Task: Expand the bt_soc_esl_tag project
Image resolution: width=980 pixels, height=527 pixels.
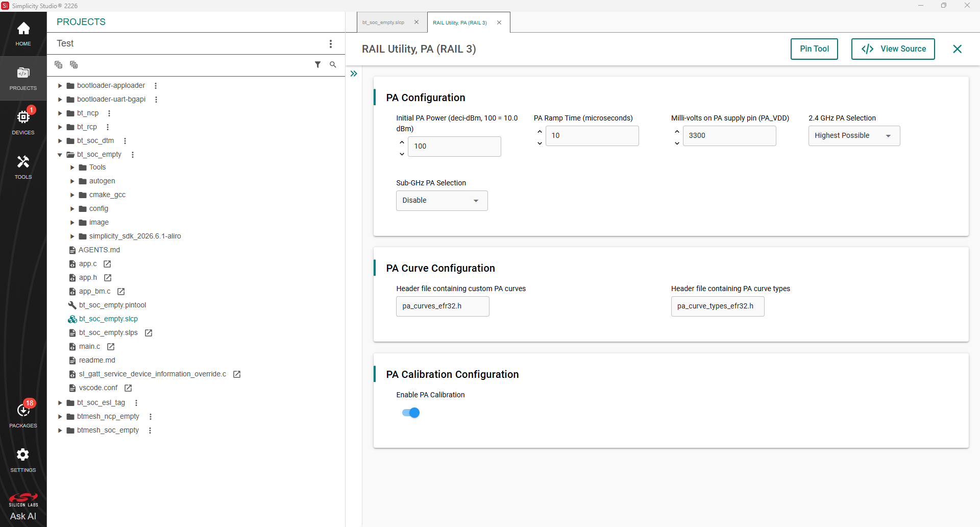Action: click(60, 403)
